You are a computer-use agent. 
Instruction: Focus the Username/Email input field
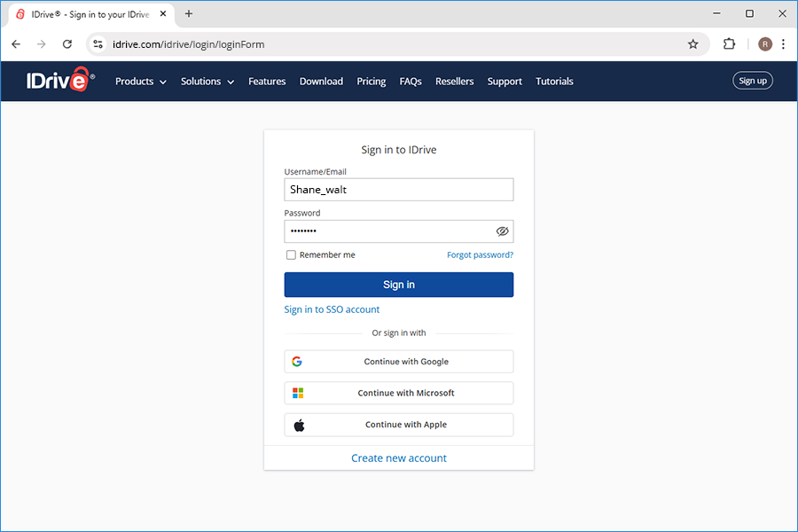(x=398, y=190)
